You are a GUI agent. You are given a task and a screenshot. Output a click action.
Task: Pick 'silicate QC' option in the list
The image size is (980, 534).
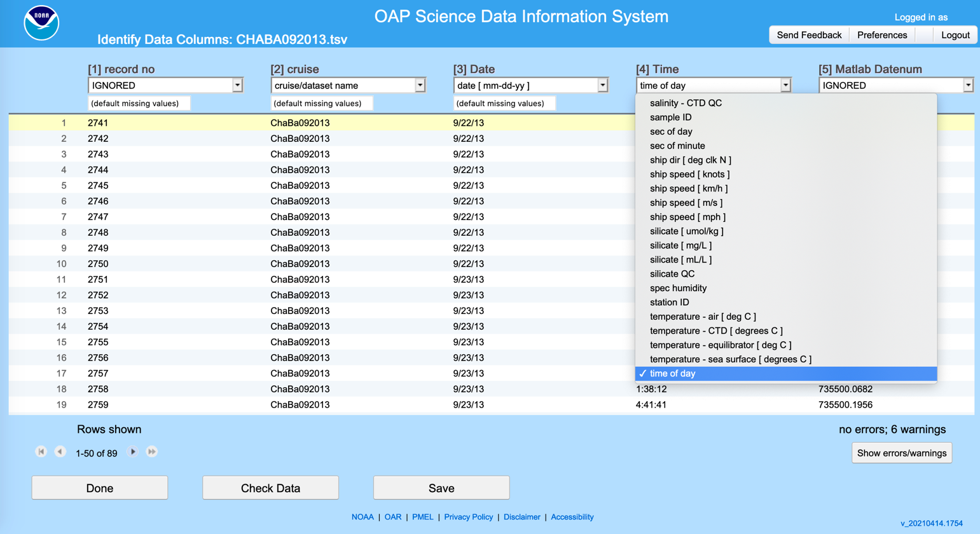(x=672, y=274)
